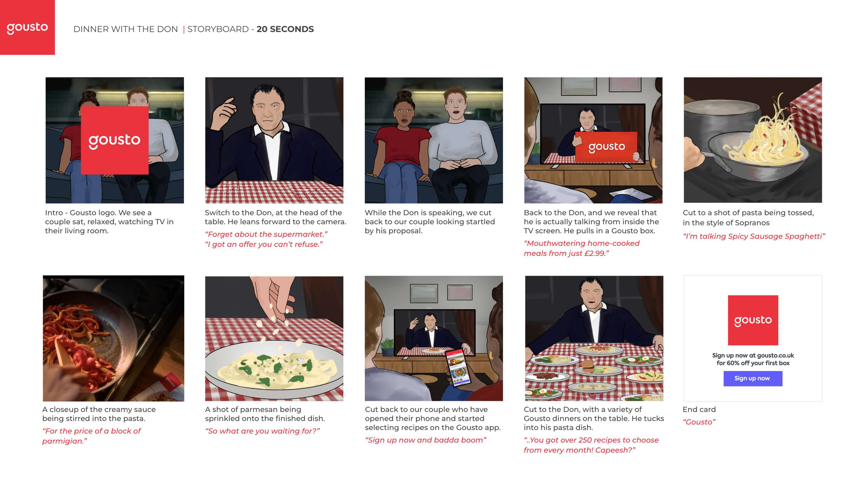This screenshot has width=868, height=488.
Task: Click the quote 'I got an offer you can't refuse.'
Action: pos(264,244)
